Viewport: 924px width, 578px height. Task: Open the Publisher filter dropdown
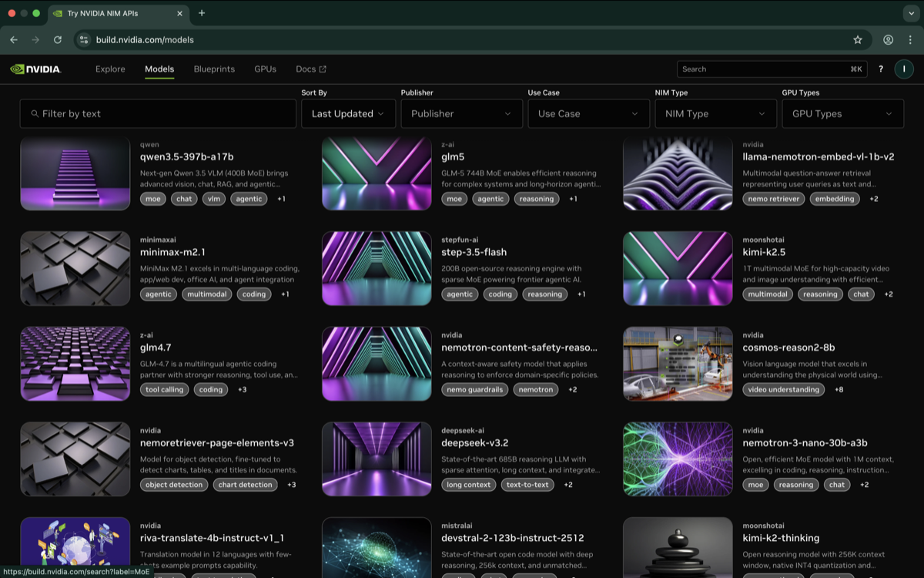461,114
